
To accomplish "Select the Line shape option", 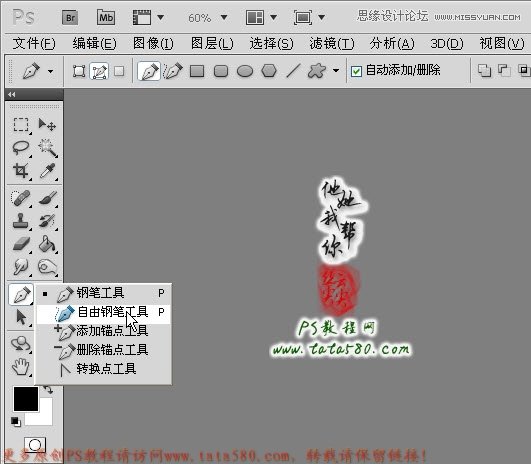I will pyautogui.click(x=293, y=71).
